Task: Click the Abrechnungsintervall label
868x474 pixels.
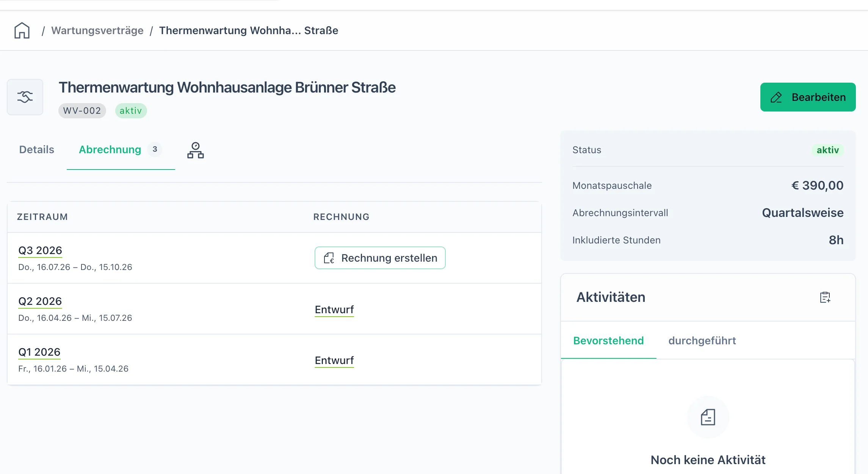Action: tap(620, 213)
